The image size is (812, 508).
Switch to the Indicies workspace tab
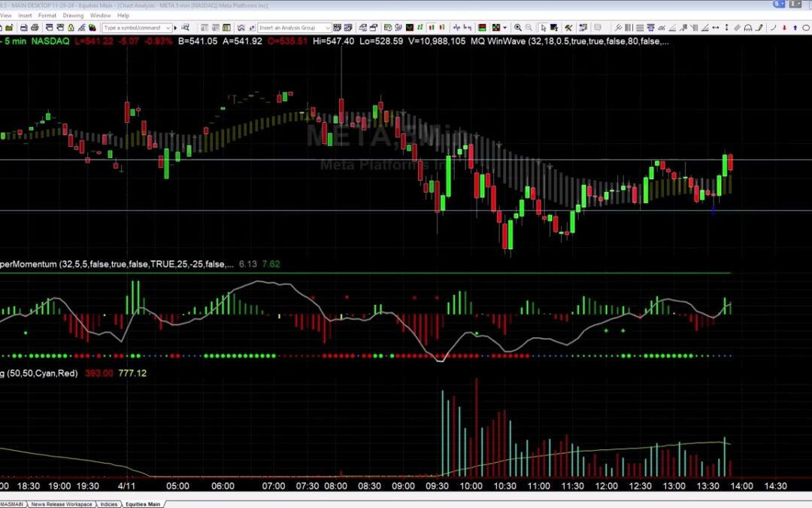coord(110,504)
